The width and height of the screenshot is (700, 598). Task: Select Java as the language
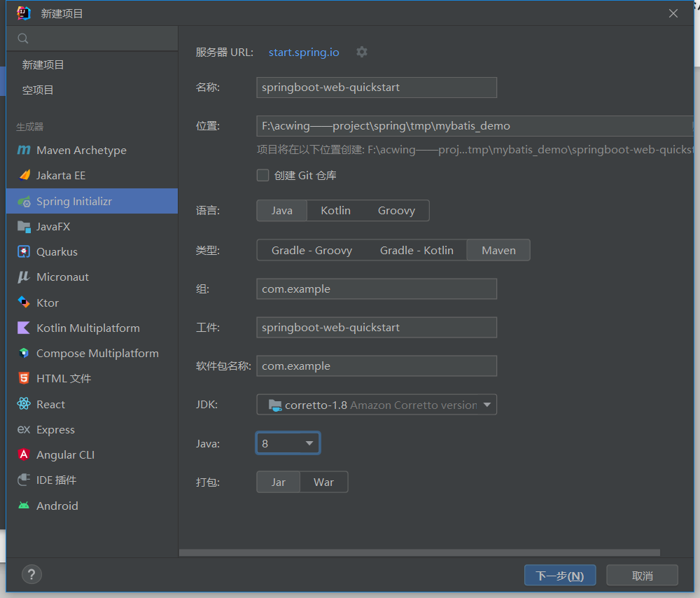281,210
